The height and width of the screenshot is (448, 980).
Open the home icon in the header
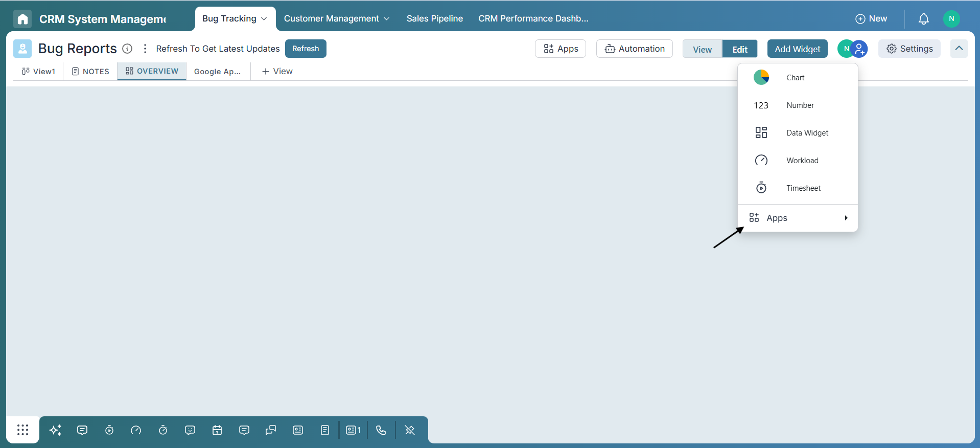(22, 19)
